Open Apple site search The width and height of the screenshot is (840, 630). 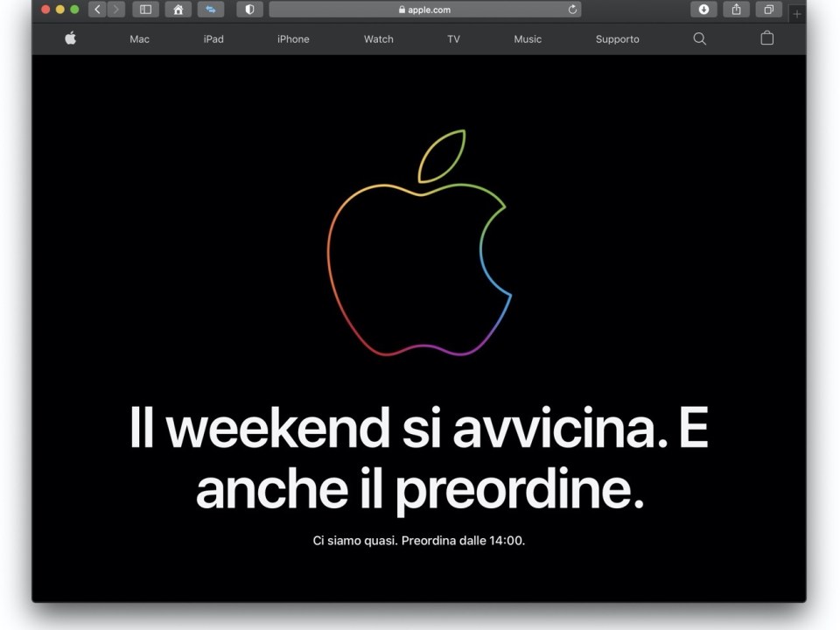coord(700,38)
